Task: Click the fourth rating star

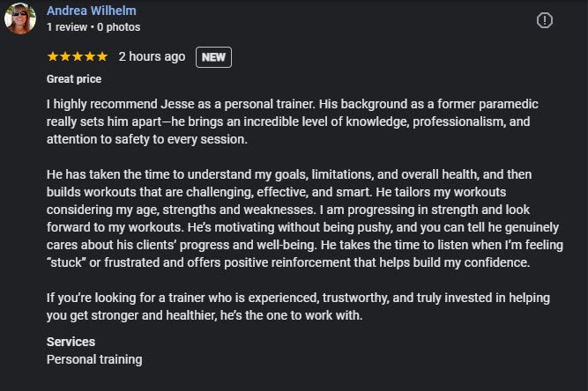Action: [89, 56]
